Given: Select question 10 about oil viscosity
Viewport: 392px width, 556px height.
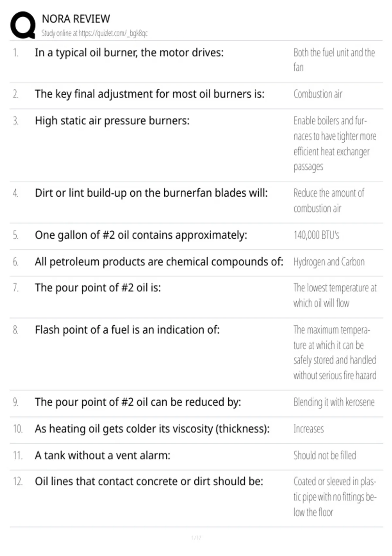Looking at the screenshot, I should pyautogui.click(x=152, y=429).
